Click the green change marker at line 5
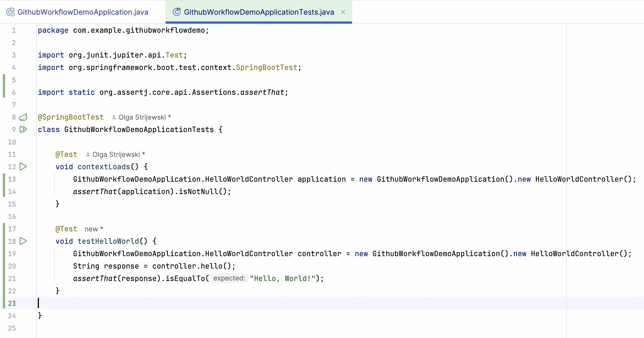Viewport: 644px width, 338px height. [4, 80]
